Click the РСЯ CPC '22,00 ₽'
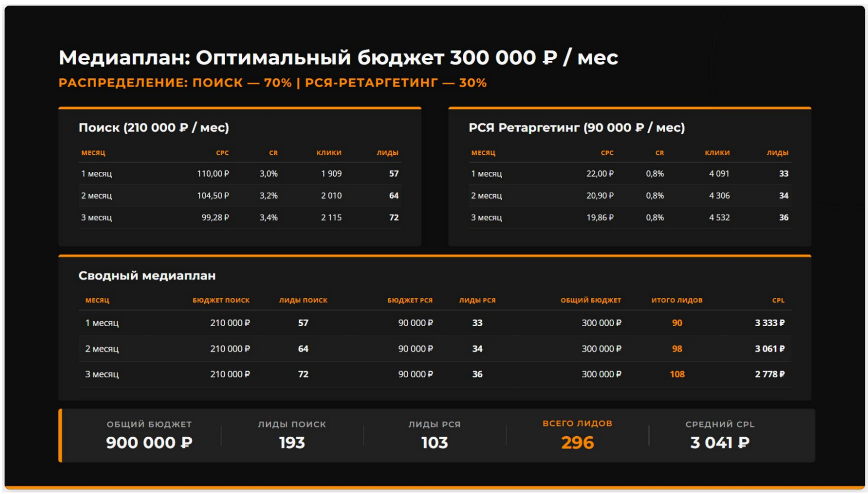Screen dimensions: 868x494 coord(600,173)
